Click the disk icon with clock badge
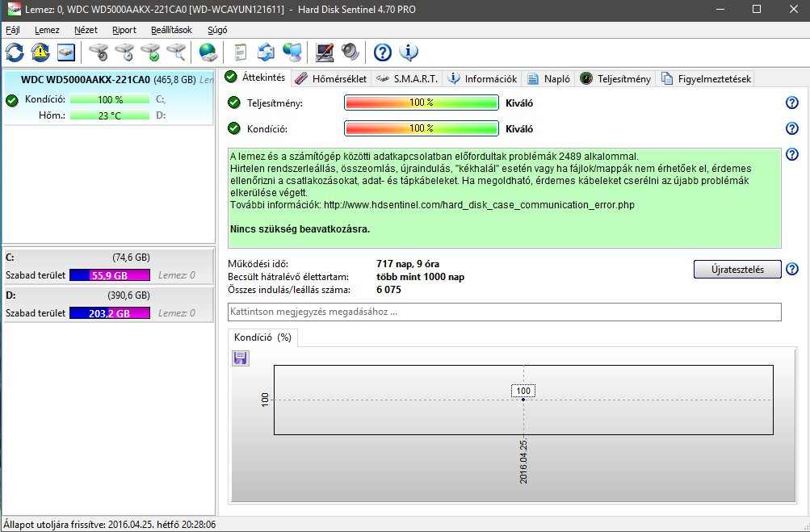The height and width of the screenshot is (532, 810). tap(124, 52)
